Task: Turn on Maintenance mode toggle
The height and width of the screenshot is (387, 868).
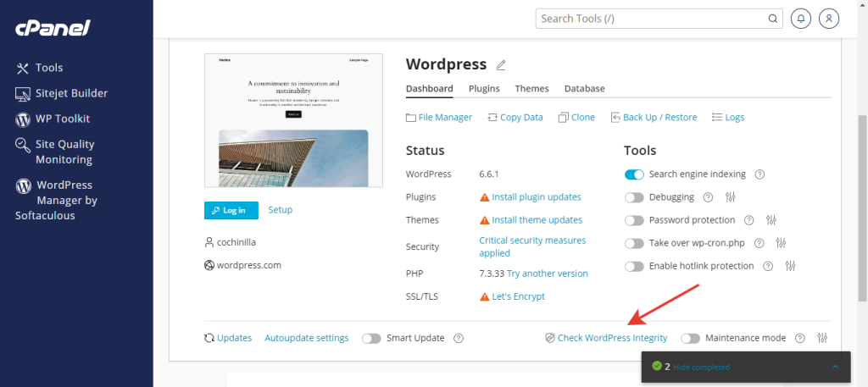Action: tap(691, 338)
